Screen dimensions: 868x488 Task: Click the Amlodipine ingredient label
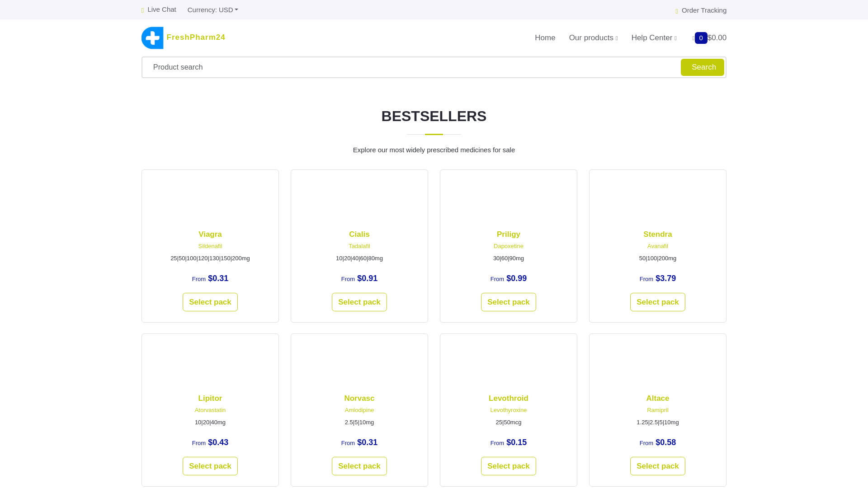(359, 410)
